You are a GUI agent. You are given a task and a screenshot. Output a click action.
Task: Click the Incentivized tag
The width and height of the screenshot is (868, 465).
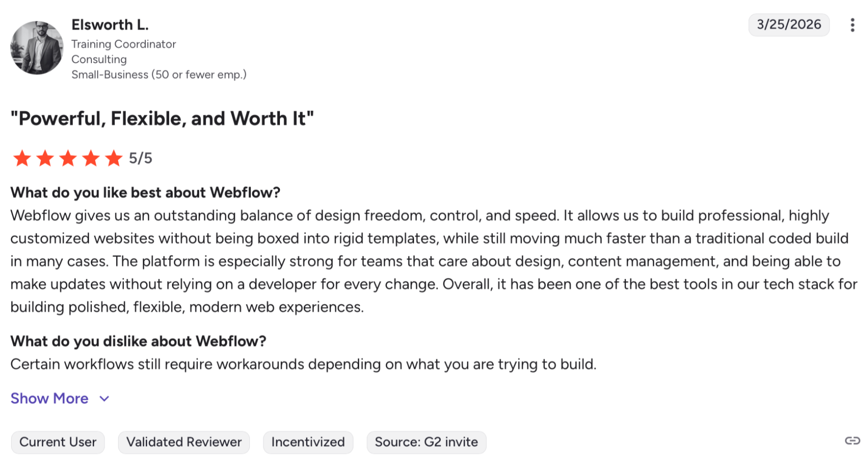click(x=308, y=442)
